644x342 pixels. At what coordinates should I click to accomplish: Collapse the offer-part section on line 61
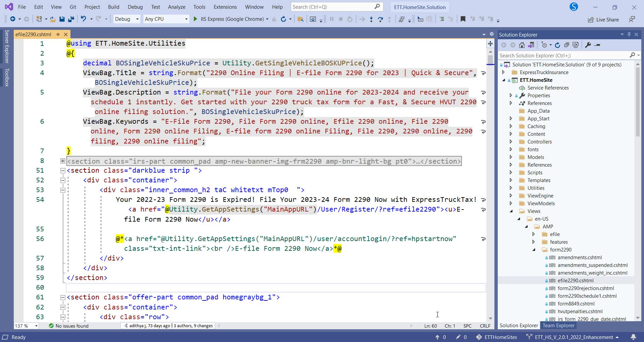click(x=63, y=297)
